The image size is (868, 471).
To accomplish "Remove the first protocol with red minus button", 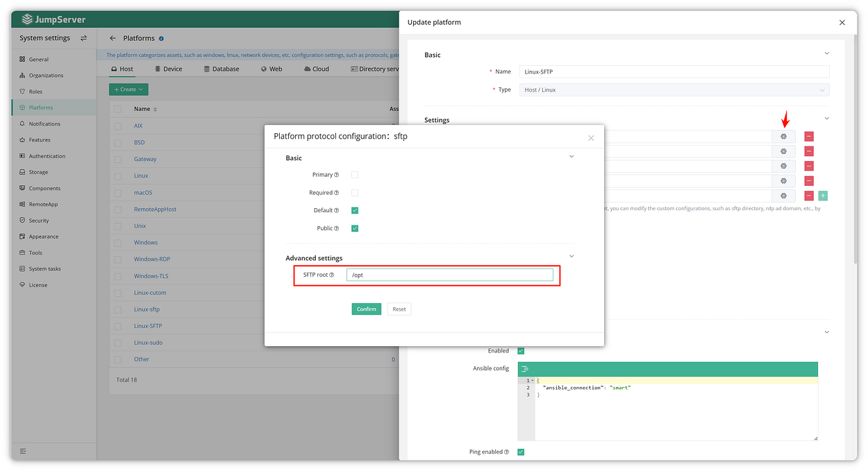I will (809, 137).
